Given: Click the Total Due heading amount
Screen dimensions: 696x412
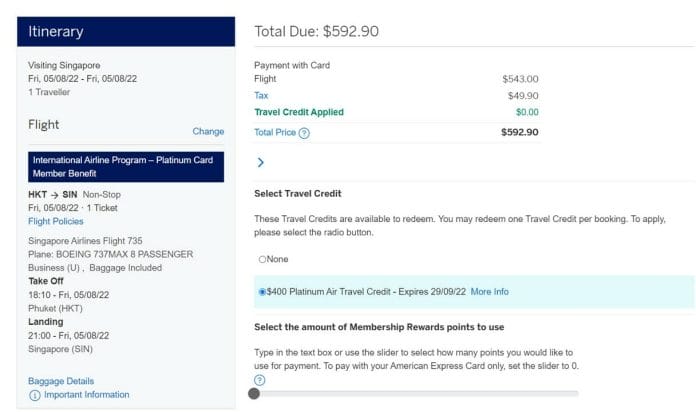Looking at the screenshot, I should click(x=351, y=31).
